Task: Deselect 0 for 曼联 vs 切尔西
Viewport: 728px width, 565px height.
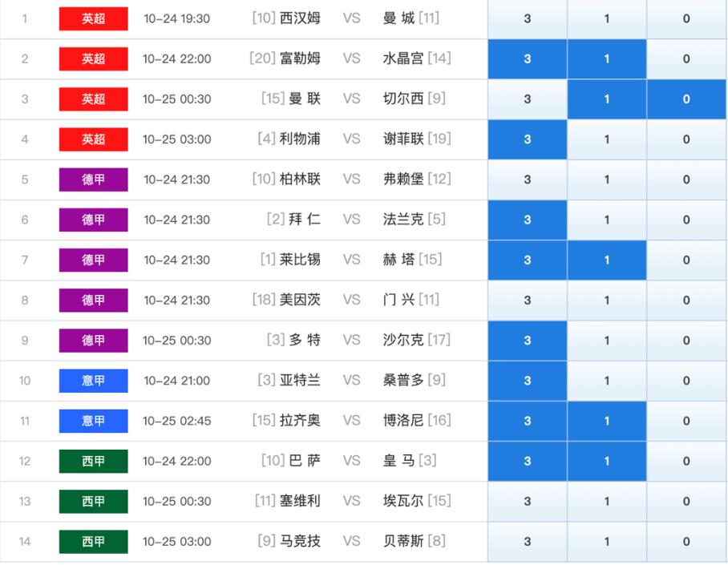Action: coord(686,99)
